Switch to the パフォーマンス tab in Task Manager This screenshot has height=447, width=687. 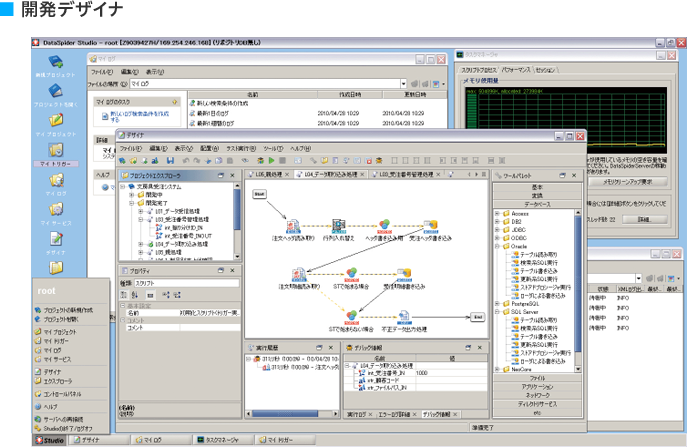514,71
